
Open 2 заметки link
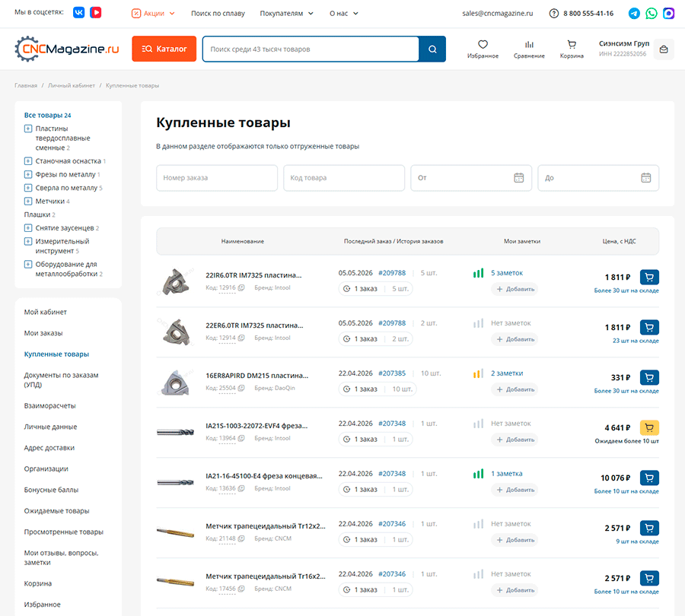[507, 373]
